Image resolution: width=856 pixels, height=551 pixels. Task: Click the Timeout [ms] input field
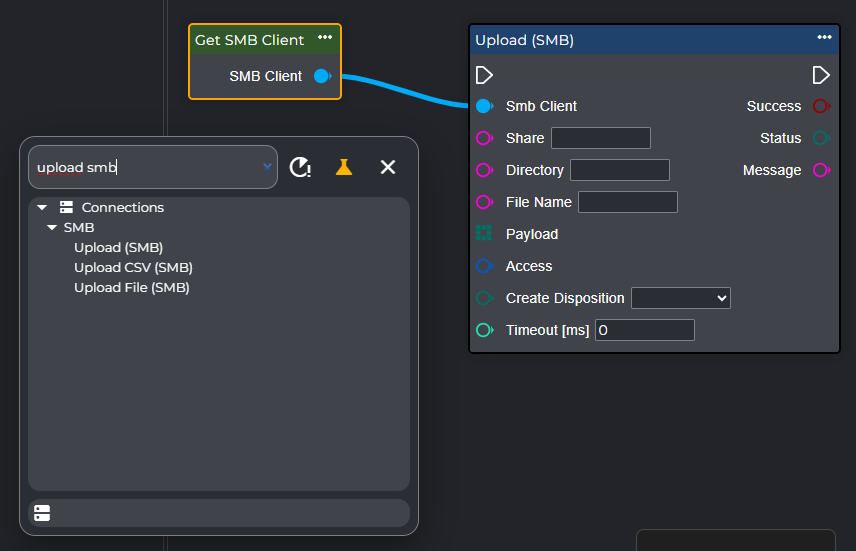644,330
